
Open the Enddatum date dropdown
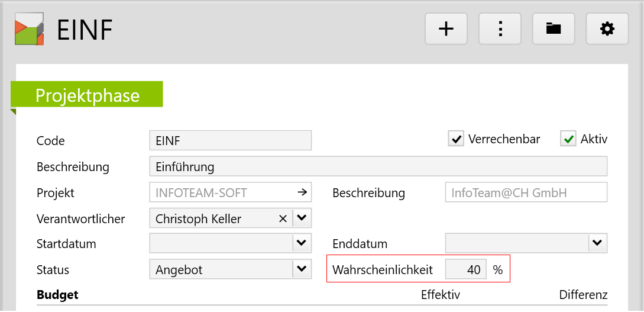click(x=597, y=243)
